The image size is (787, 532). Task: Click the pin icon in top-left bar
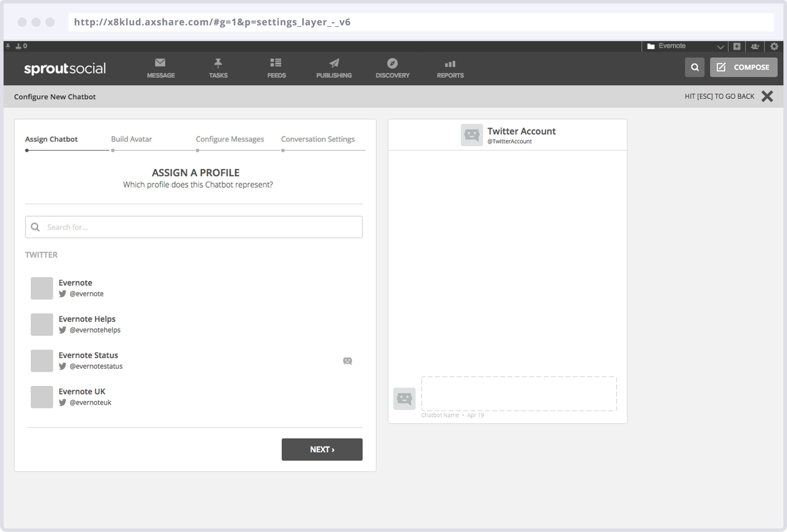[8, 46]
